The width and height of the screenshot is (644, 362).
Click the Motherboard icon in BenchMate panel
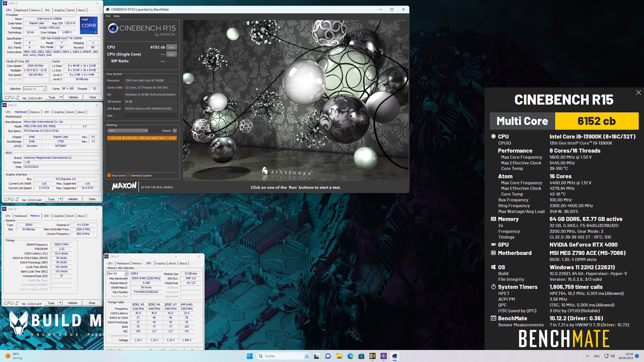(x=493, y=253)
